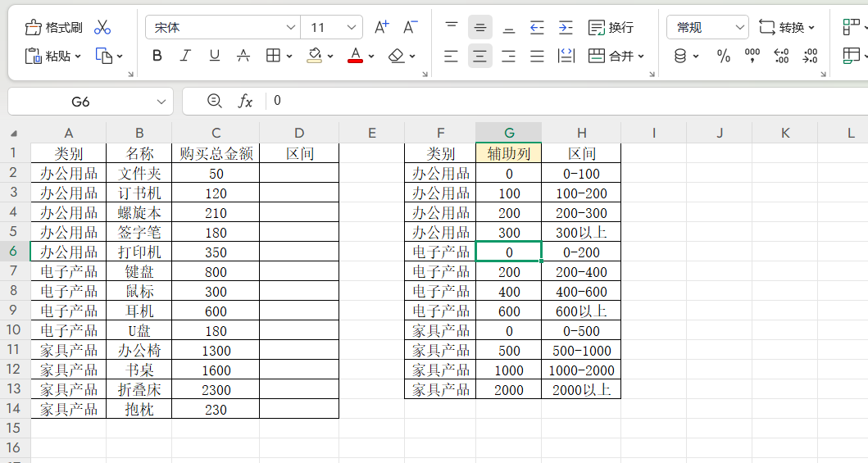
Task: Increase font size with A+ icon
Action: [x=381, y=27]
